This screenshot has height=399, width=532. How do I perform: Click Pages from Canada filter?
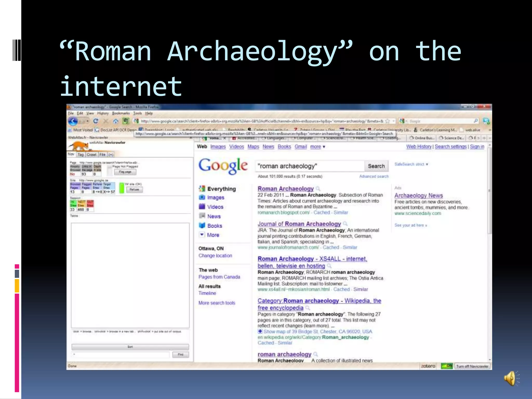(219, 277)
